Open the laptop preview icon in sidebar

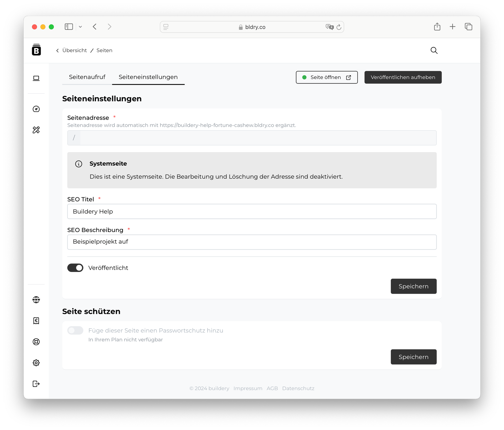pos(36,78)
